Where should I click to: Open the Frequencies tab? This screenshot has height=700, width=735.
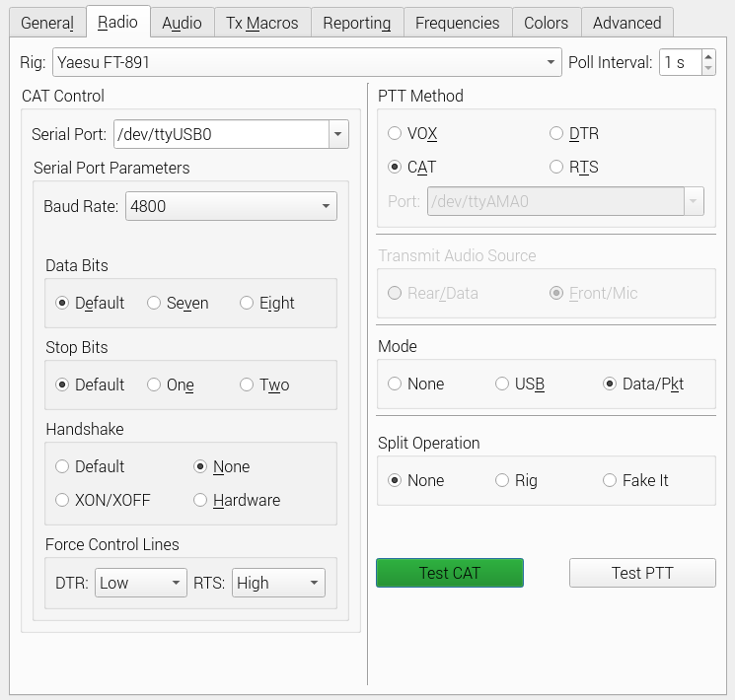click(x=458, y=23)
